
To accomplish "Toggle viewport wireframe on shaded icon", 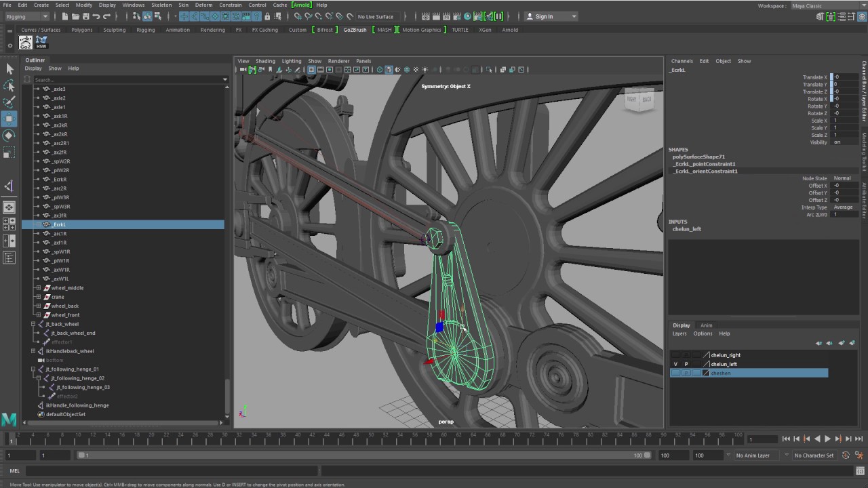I will [x=407, y=69].
